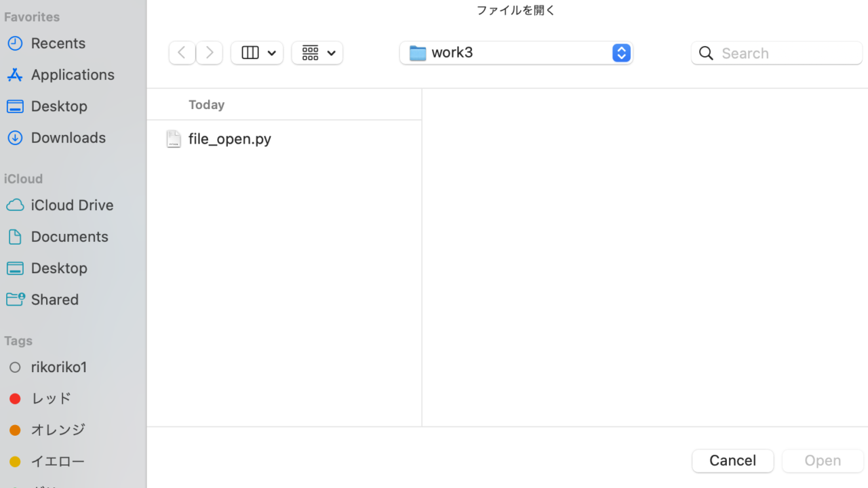The height and width of the screenshot is (488, 868).
Task: Click the Open button
Action: [x=822, y=460]
